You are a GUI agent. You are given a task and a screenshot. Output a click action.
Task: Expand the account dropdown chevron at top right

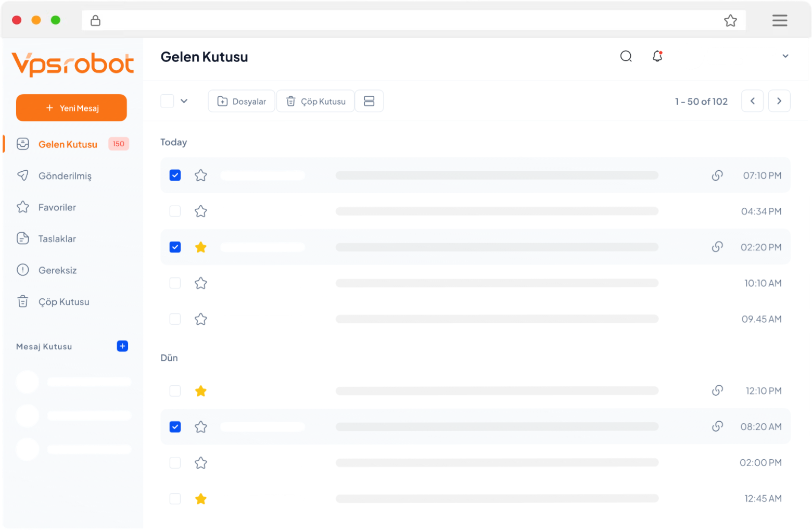click(785, 56)
